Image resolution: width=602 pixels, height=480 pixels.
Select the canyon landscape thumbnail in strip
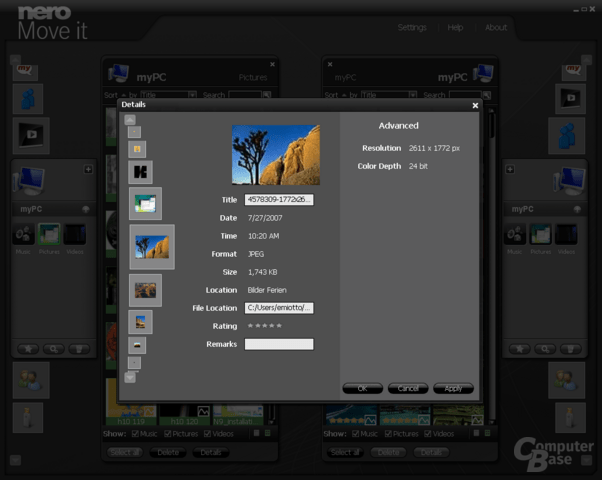tap(145, 290)
